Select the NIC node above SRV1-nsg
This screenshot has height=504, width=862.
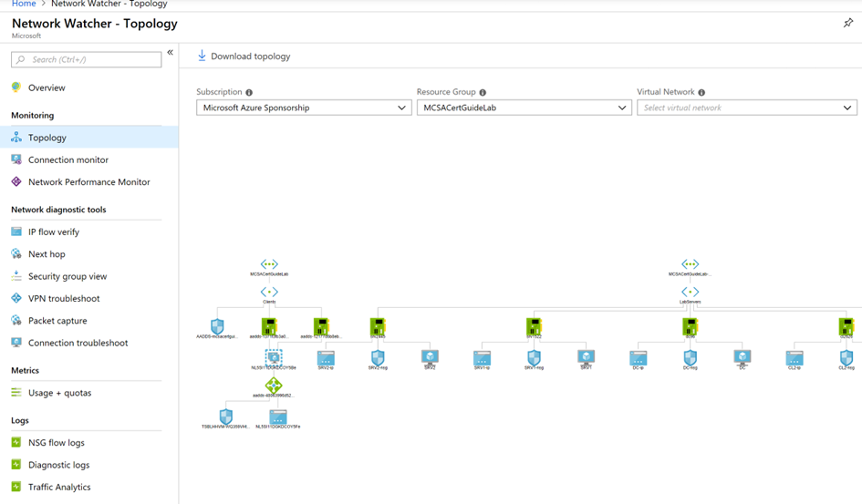click(534, 326)
